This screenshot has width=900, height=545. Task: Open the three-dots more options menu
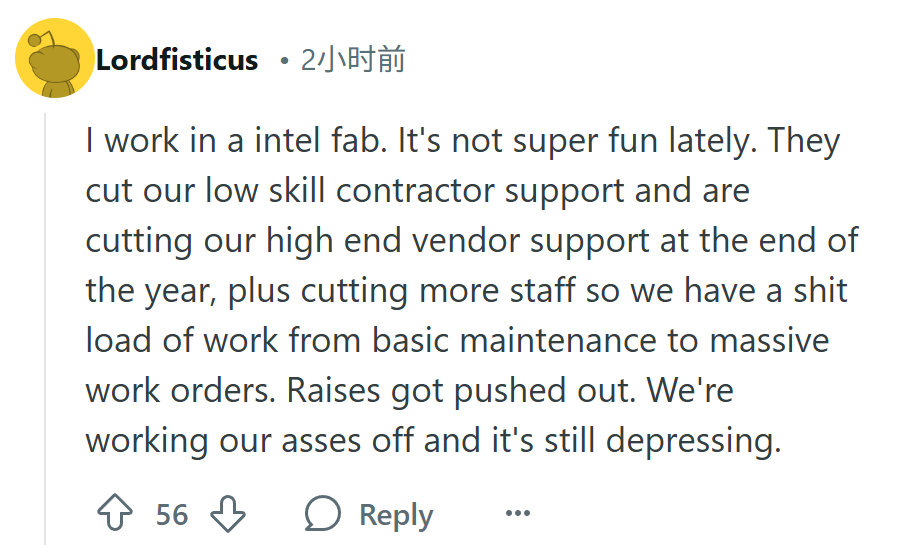point(518,513)
